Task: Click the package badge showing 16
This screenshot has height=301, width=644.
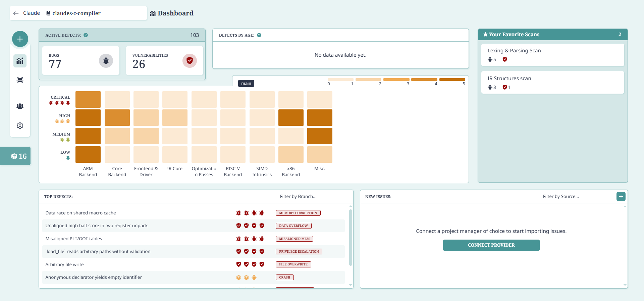Action: tap(15, 156)
